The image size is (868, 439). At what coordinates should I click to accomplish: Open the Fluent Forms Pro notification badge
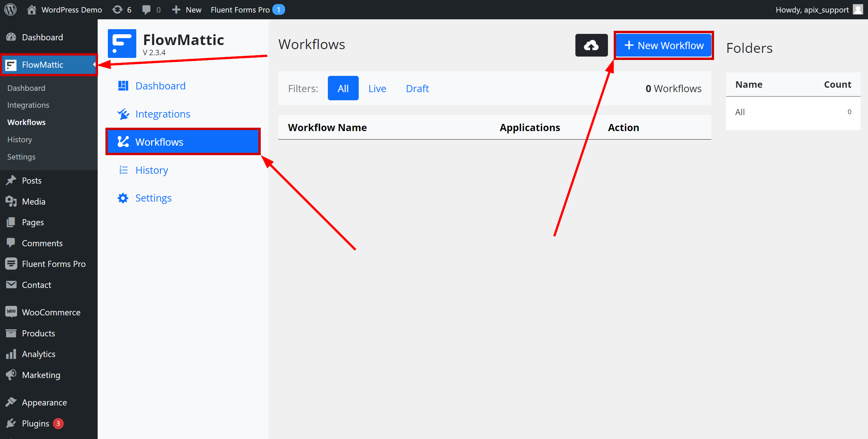pos(279,10)
